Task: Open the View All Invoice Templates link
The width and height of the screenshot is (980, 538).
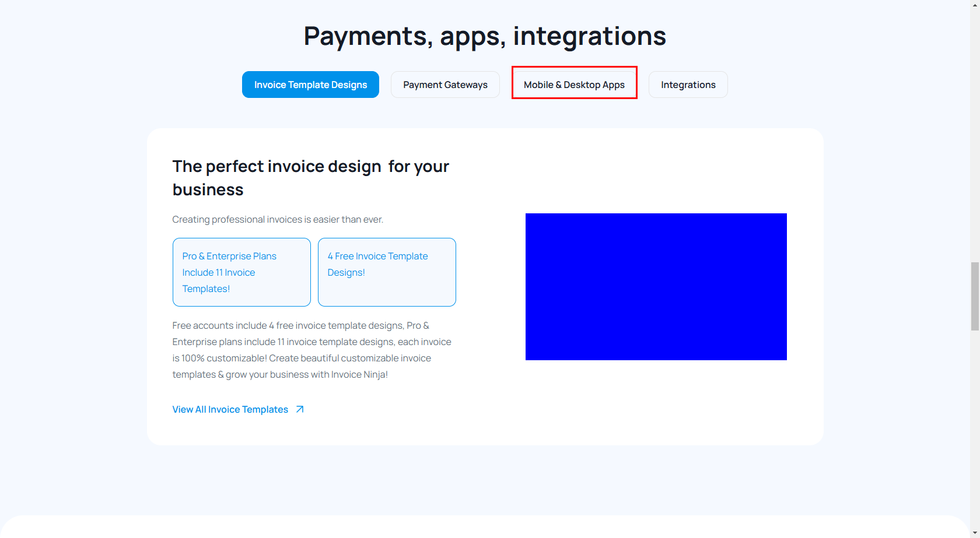Action: tap(230, 409)
